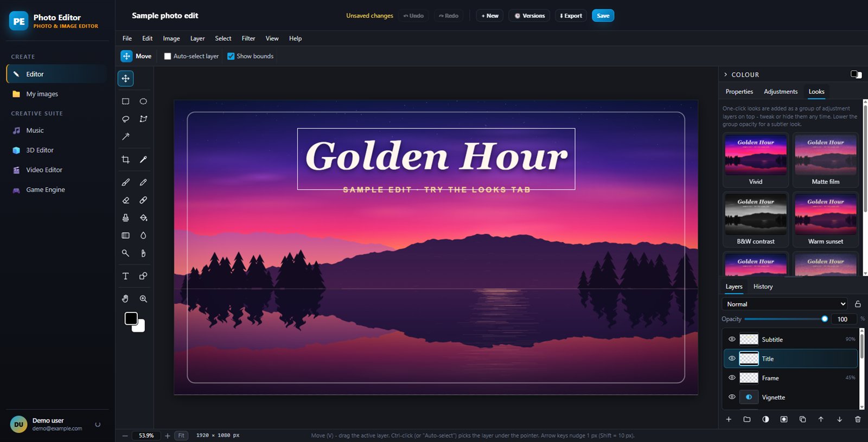Open the Versions button
This screenshot has height=442, width=868.
tap(529, 16)
